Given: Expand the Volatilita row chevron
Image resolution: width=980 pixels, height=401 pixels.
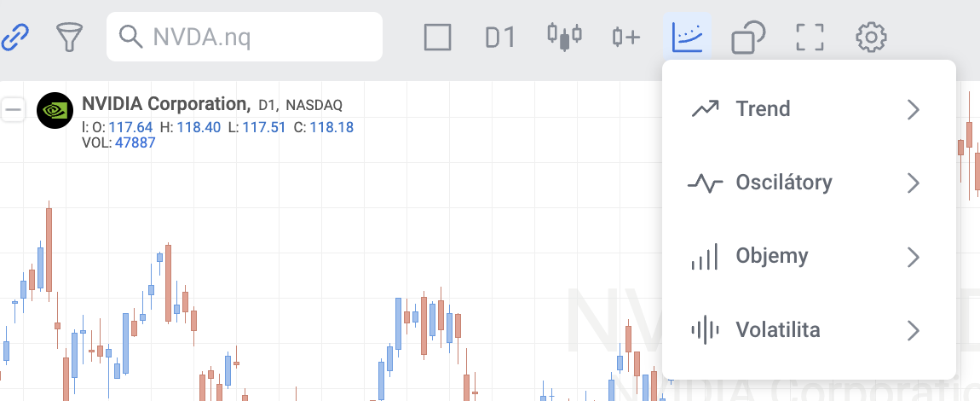Looking at the screenshot, I should point(914,330).
